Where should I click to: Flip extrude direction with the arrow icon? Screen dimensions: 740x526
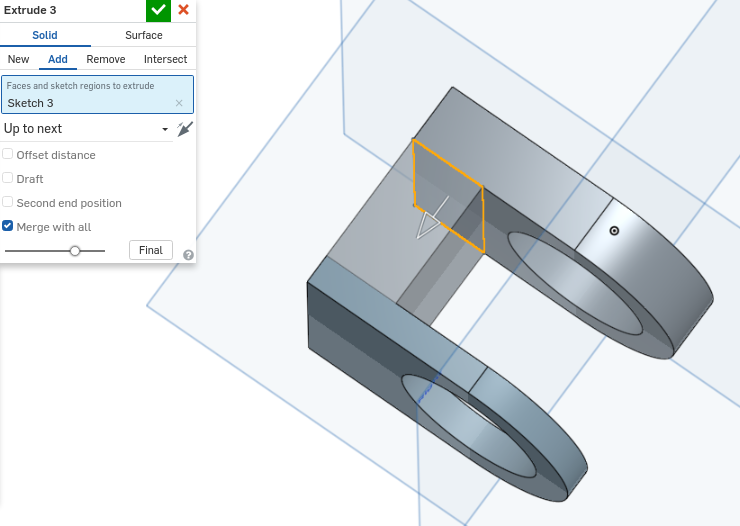(x=185, y=129)
